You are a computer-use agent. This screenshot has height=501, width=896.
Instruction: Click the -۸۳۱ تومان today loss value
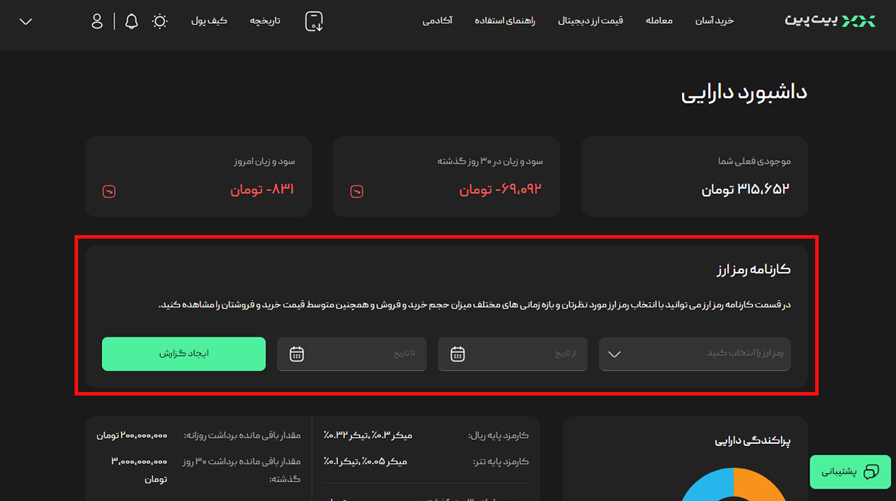262,189
